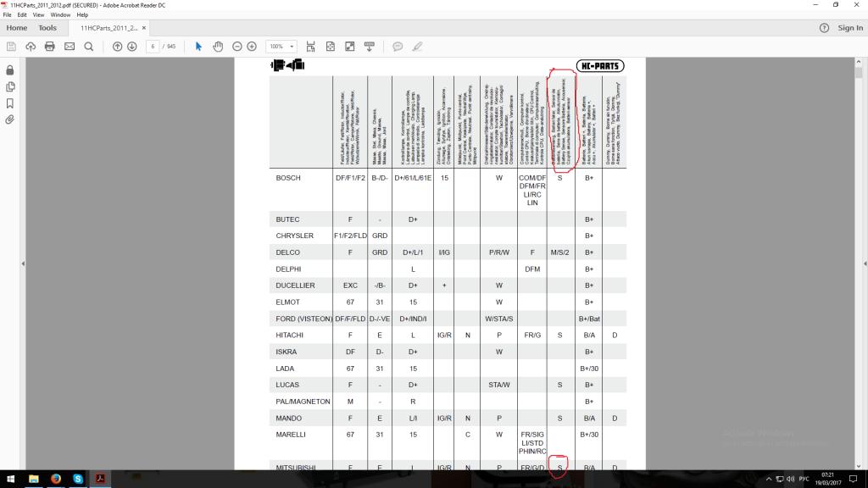Open Help question mark icon

click(824, 28)
